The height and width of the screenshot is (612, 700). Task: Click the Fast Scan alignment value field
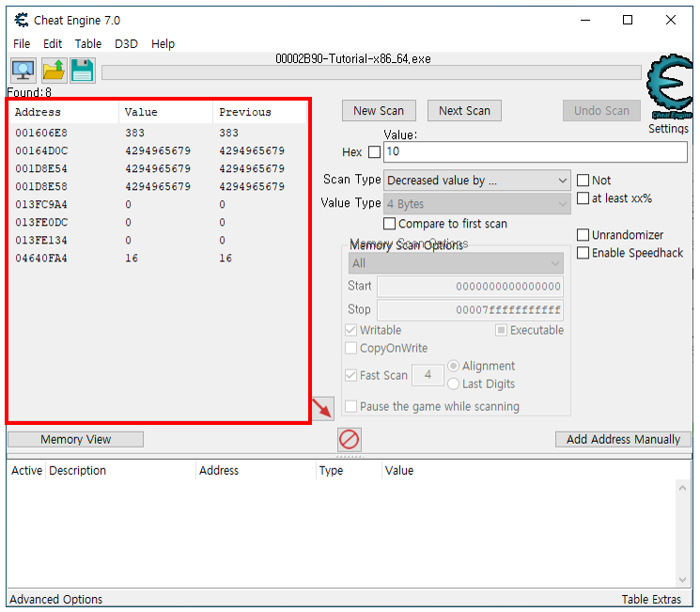tap(428, 375)
